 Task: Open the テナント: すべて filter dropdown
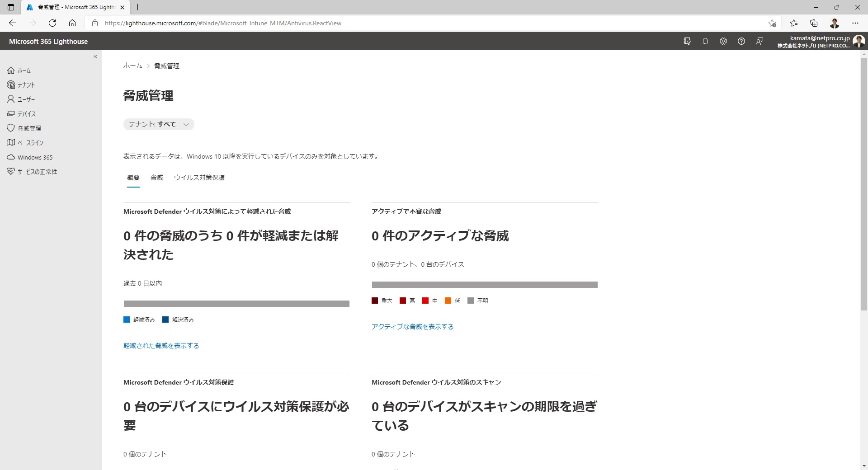pos(159,124)
